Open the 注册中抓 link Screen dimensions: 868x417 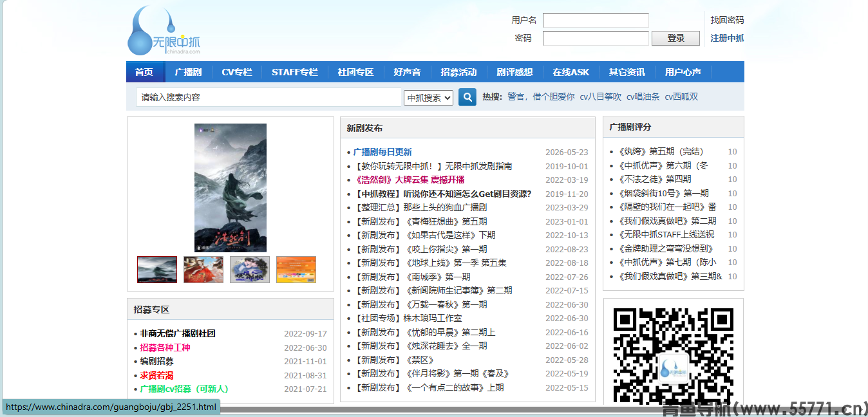[727, 38]
